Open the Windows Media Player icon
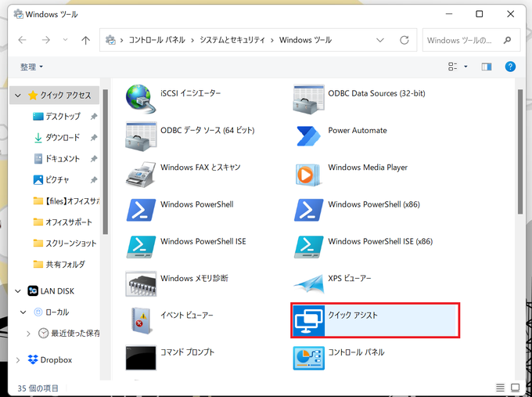 [307, 175]
